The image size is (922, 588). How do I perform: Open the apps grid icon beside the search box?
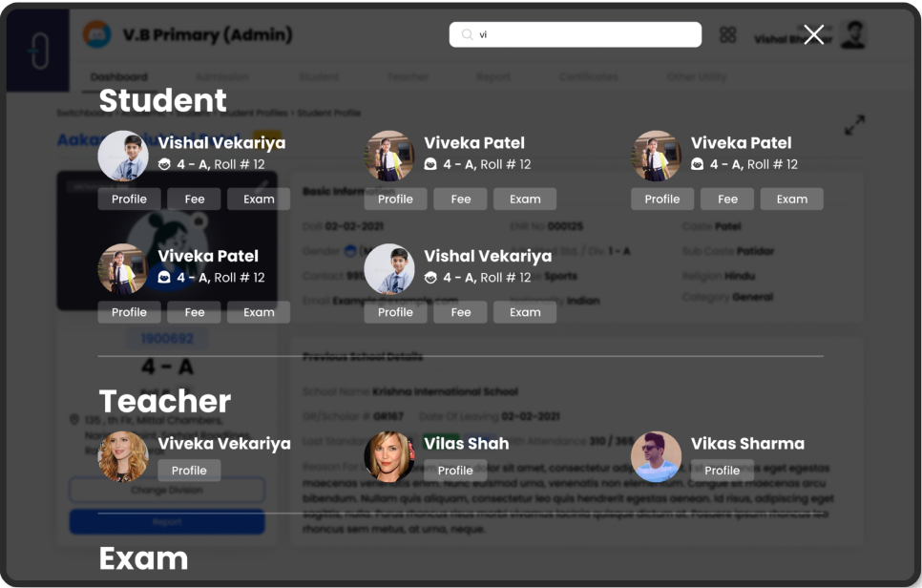point(728,35)
